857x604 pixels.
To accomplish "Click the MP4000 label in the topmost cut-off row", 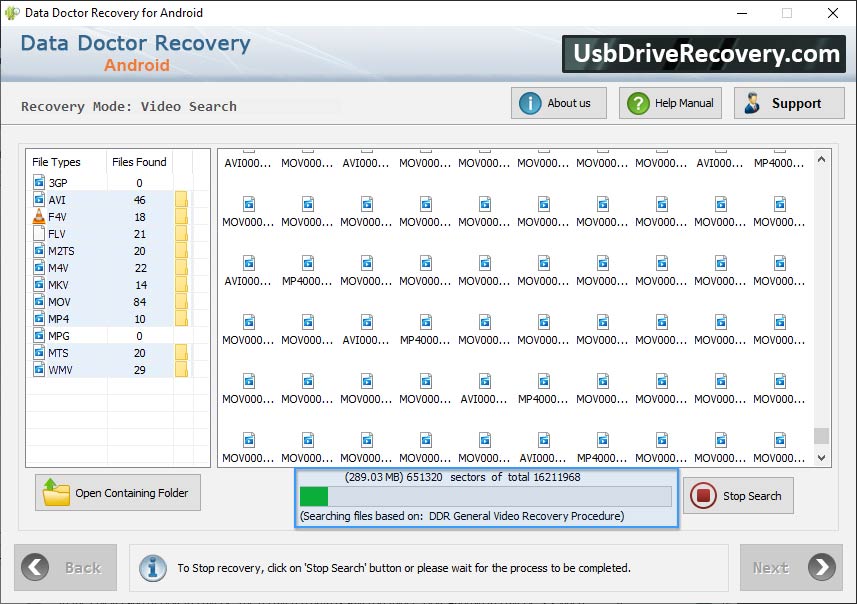I will (779, 163).
